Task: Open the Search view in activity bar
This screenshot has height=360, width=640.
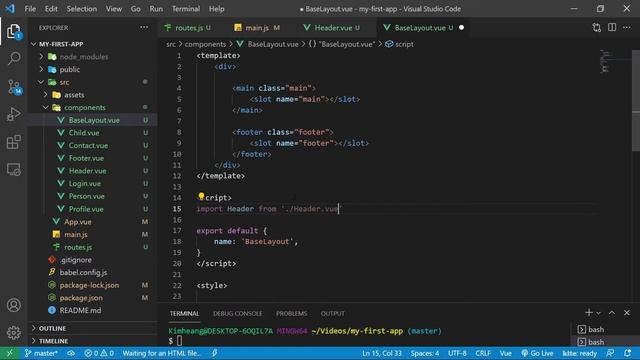Action: pos(13,59)
